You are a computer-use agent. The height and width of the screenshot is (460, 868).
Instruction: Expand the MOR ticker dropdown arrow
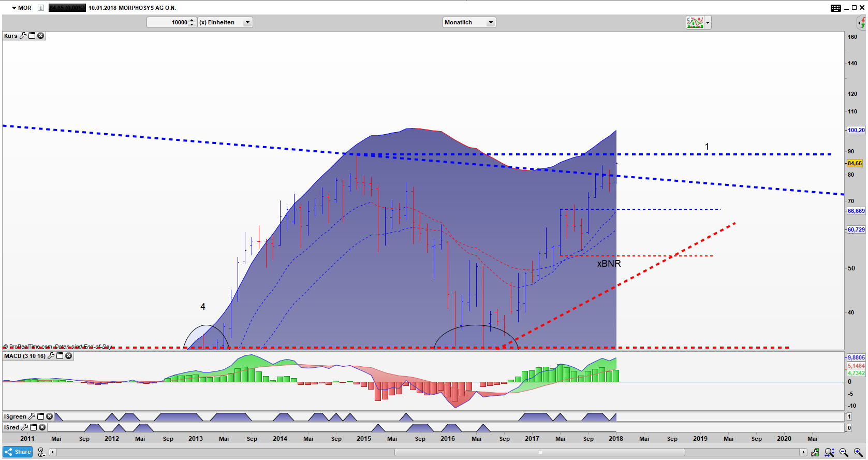pos(14,8)
